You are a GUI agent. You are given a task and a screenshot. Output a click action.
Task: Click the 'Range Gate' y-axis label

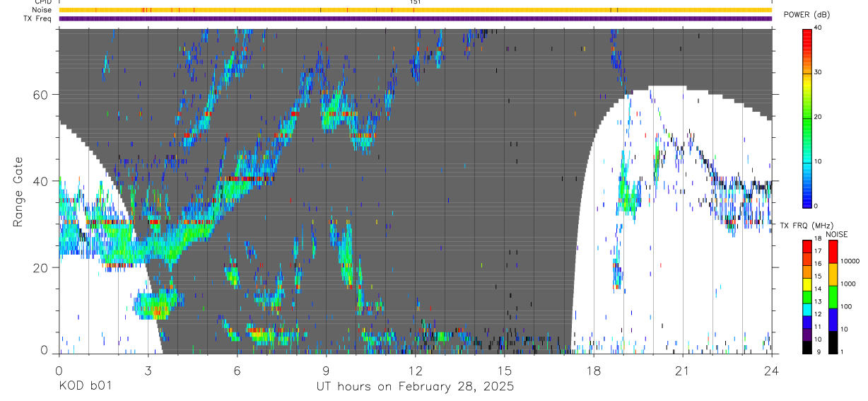(x=18, y=192)
